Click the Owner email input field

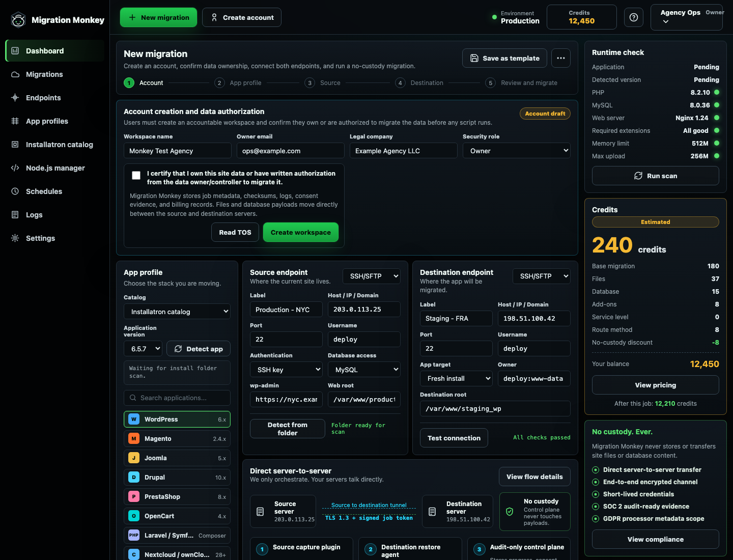pos(291,151)
